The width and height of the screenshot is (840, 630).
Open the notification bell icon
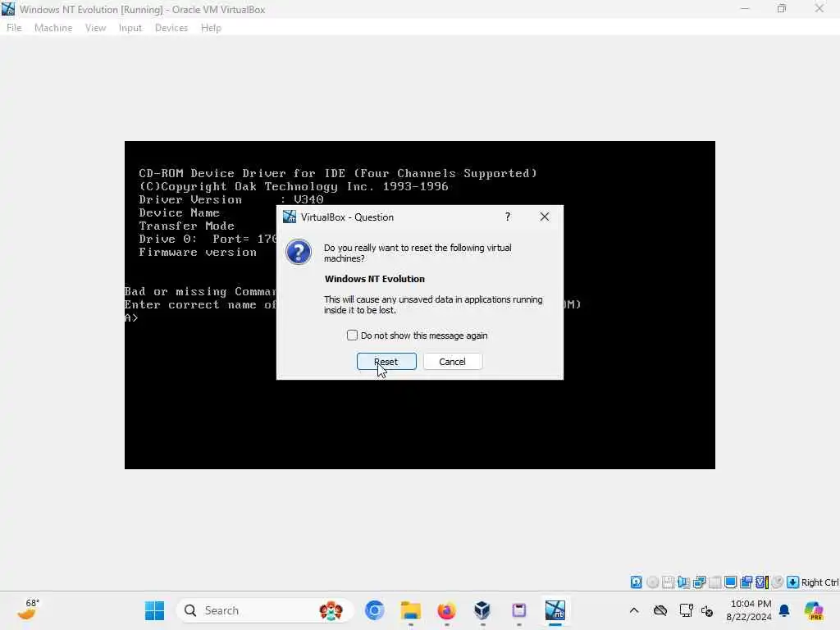click(x=784, y=610)
